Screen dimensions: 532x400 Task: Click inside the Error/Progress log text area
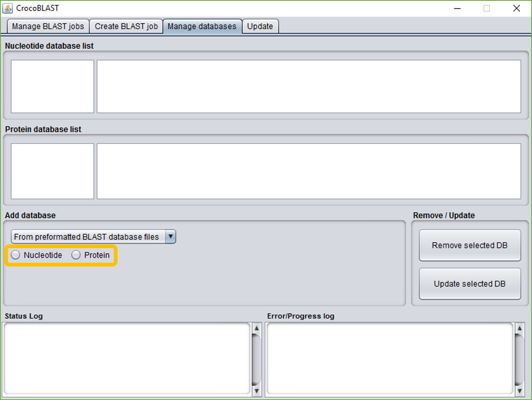(390, 358)
